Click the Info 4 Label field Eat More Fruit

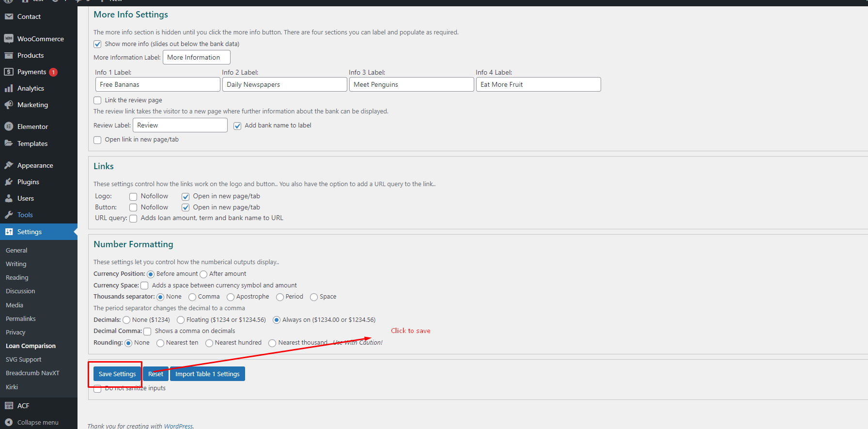tap(539, 84)
